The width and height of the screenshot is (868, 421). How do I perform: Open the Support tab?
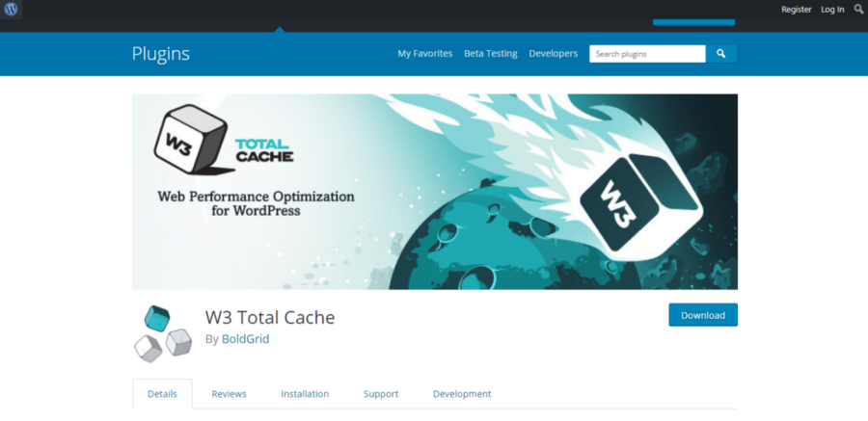click(x=381, y=394)
